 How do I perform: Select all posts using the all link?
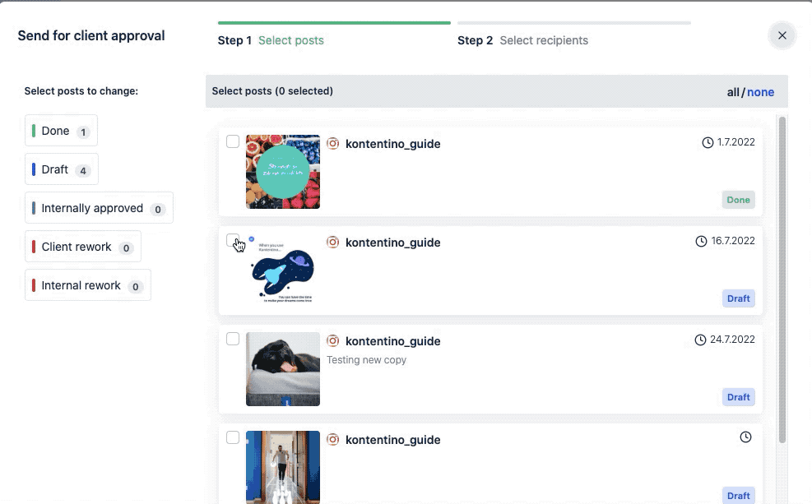click(732, 92)
